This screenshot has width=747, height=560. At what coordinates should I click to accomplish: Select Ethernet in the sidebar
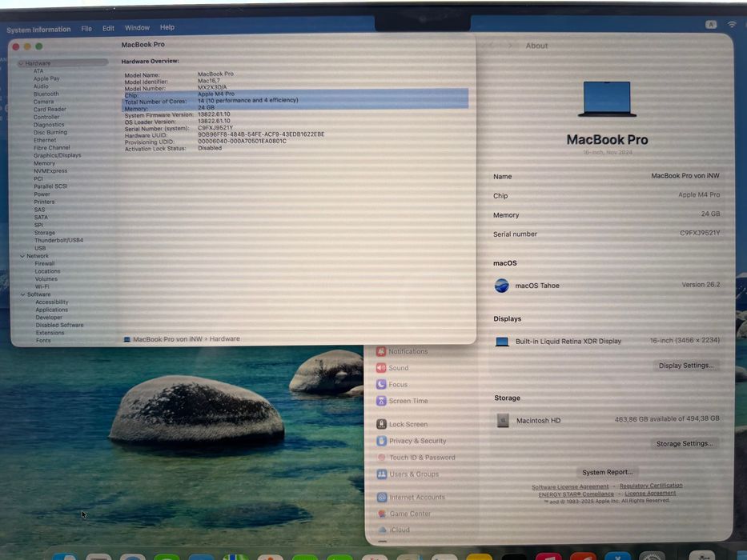45,140
